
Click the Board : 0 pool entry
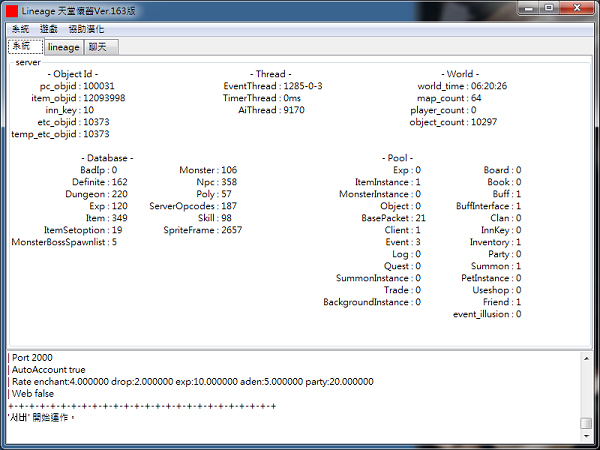point(502,170)
